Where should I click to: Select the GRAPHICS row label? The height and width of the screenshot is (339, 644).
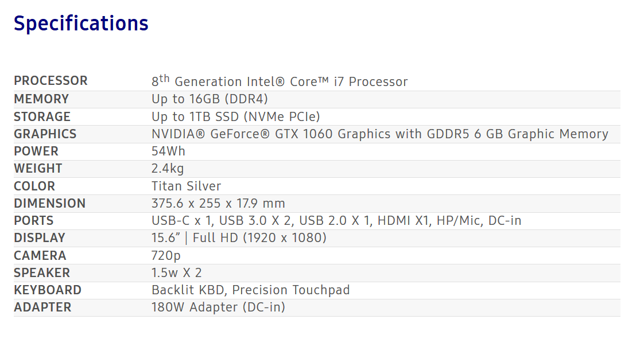45,134
